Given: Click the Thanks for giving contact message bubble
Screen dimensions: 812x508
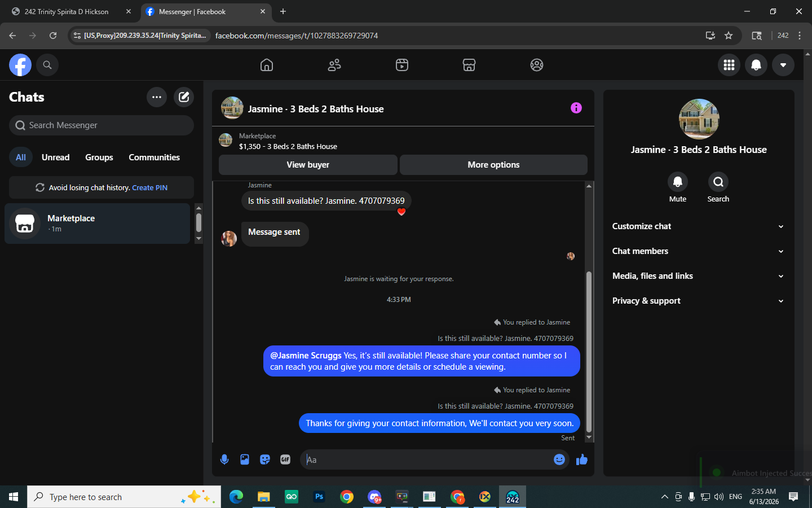Looking at the screenshot, I should (x=439, y=423).
